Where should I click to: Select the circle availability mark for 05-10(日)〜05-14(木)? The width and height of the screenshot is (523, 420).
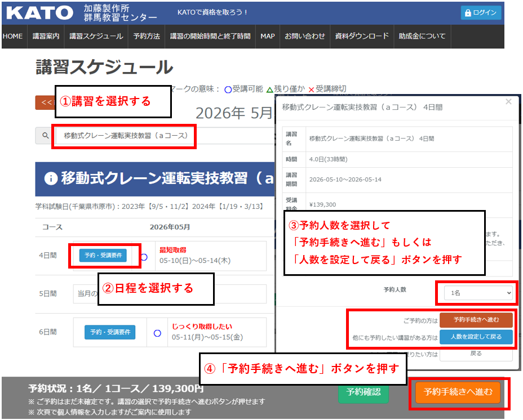coord(144,257)
